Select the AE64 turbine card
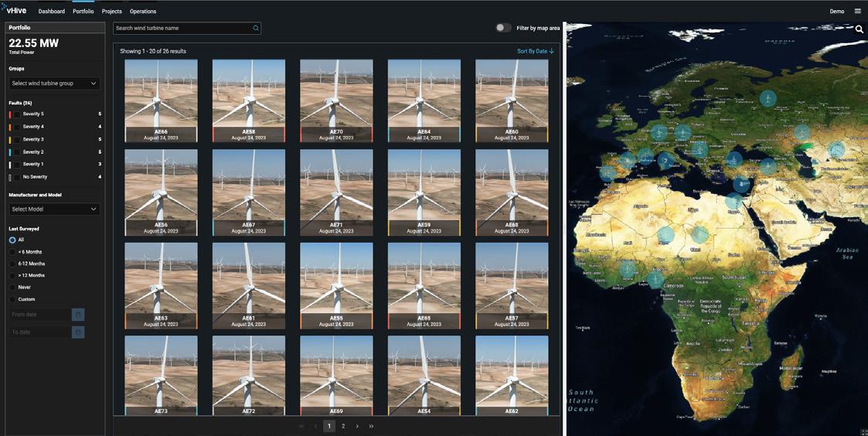868x436 pixels. point(424,100)
